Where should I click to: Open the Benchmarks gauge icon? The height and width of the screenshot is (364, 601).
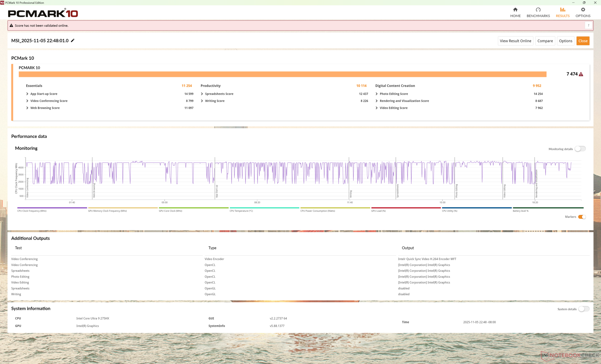(x=538, y=10)
